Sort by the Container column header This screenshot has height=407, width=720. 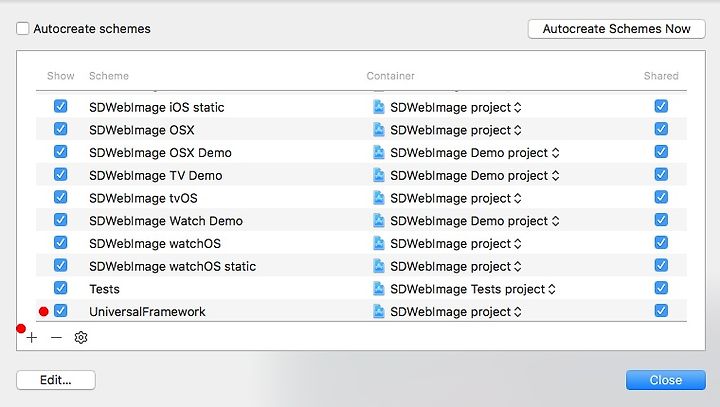[390, 76]
